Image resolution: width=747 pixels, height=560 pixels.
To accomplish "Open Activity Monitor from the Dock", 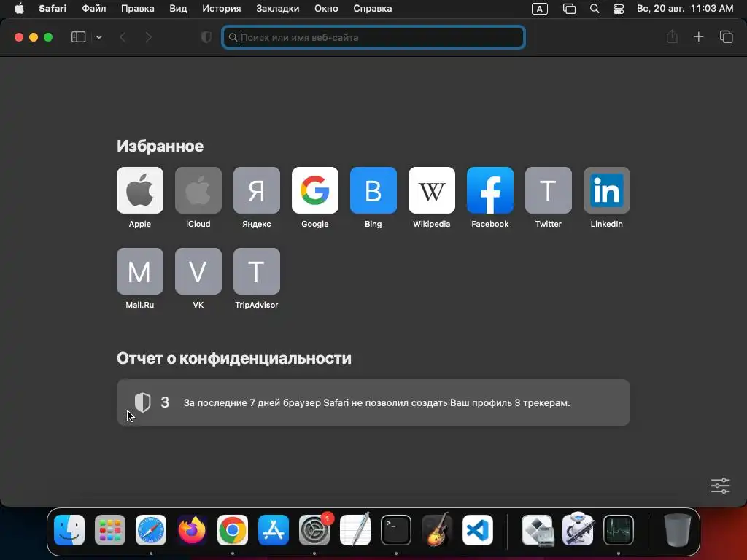I will tap(619, 529).
